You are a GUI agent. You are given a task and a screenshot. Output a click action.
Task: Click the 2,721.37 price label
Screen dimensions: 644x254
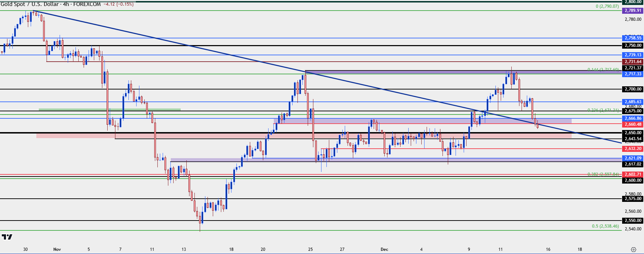633,68
